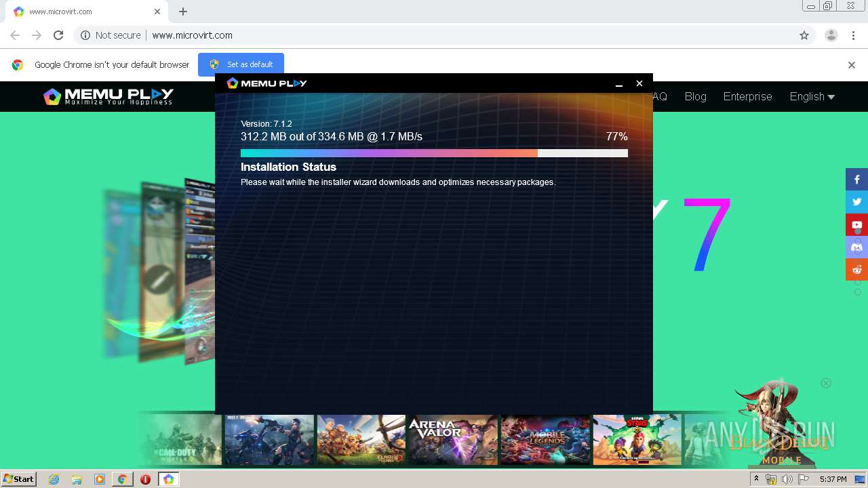The image size is (868, 488).
Task: Click the installation progress bar
Action: point(434,153)
